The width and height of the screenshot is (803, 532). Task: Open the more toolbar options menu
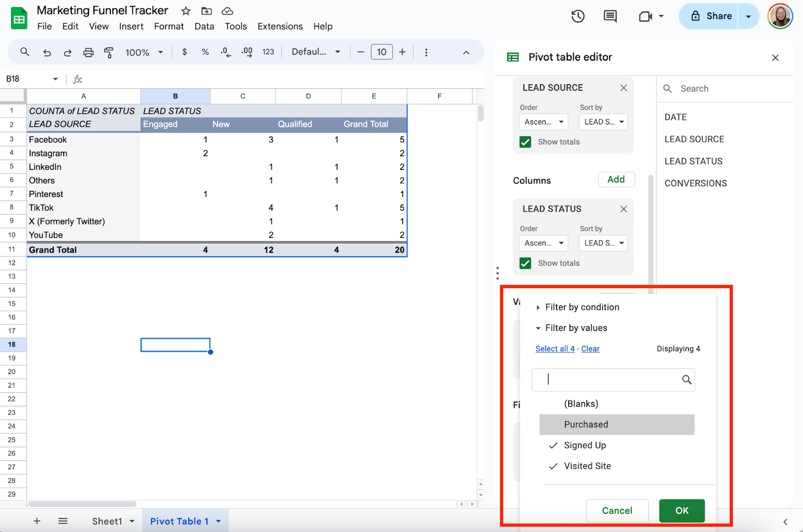[426, 52]
